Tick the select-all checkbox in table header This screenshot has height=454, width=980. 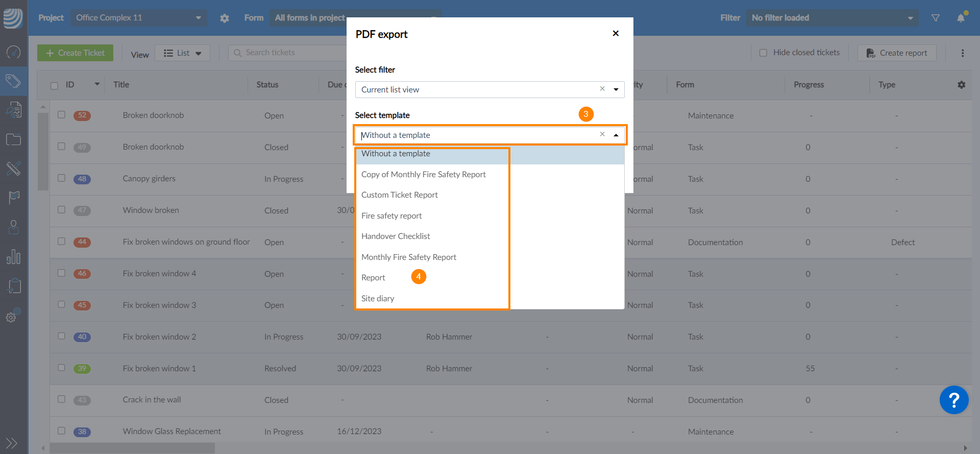click(55, 86)
